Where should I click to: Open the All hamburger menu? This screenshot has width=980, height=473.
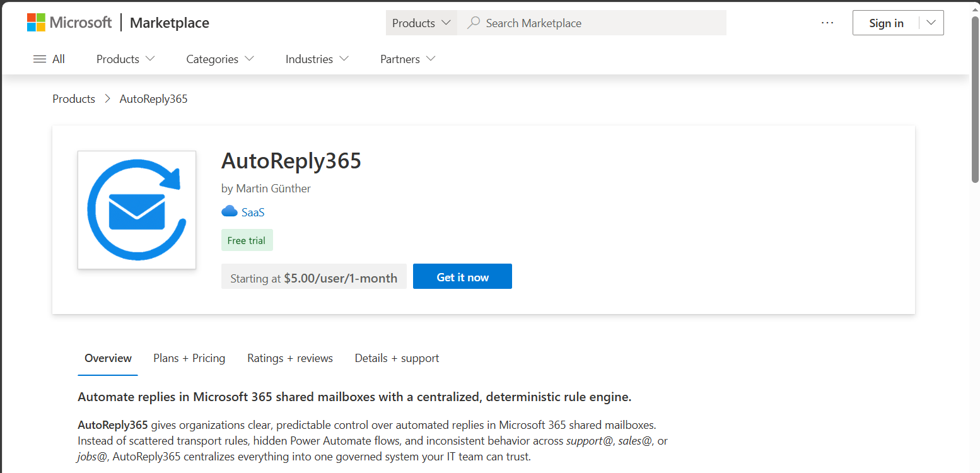(x=49, y=59)
